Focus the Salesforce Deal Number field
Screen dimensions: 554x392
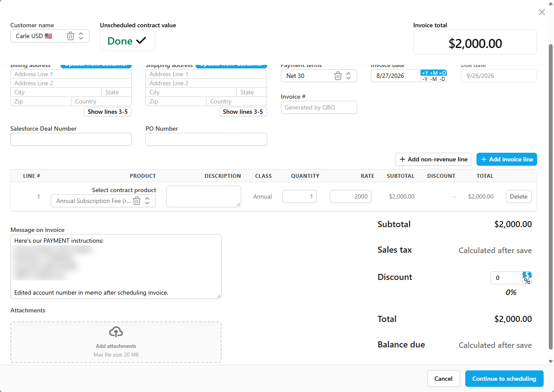pos(71,139)
